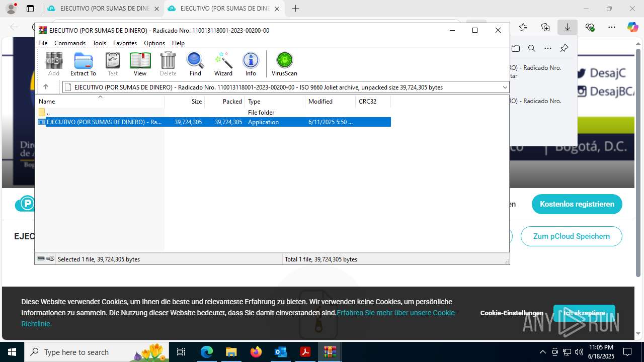Select the parent folder '..' row
This screenshot has height=362, width=644.
click(x=214, y=113)
